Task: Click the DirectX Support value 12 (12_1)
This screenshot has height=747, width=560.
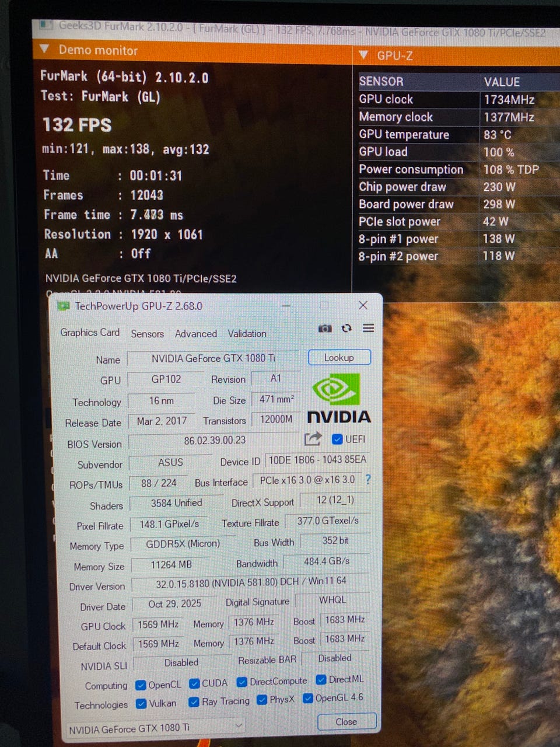Action: 335,500
